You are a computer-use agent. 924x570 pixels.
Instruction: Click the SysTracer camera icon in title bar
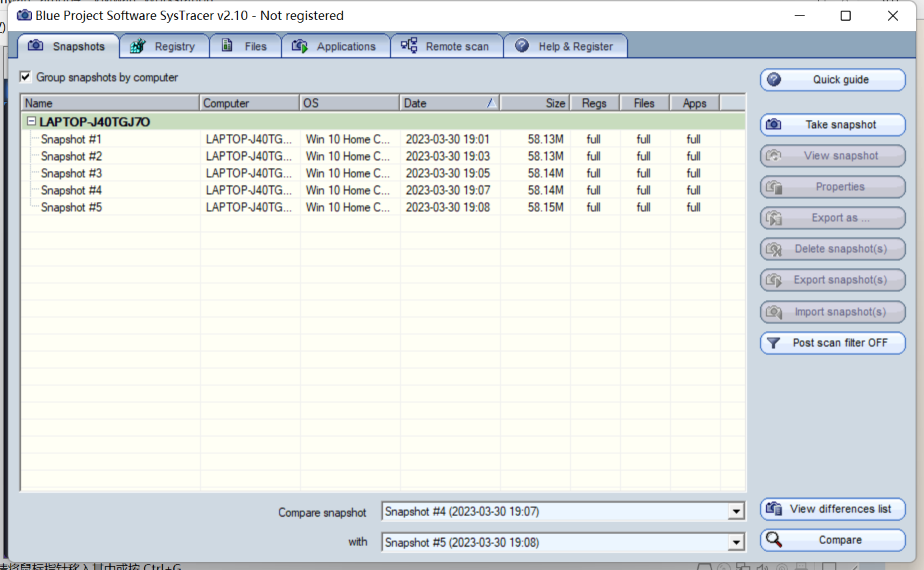pyautogui.click(x=23, y=15)
